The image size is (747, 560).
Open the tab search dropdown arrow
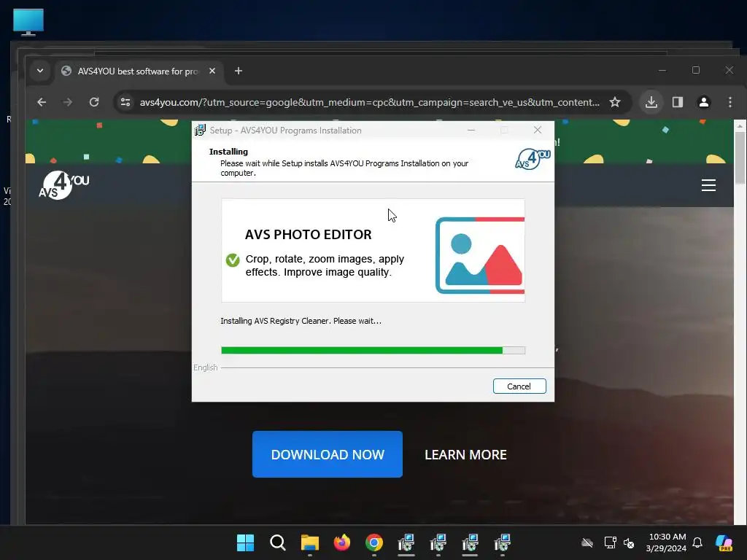click(x=40, y=71)
